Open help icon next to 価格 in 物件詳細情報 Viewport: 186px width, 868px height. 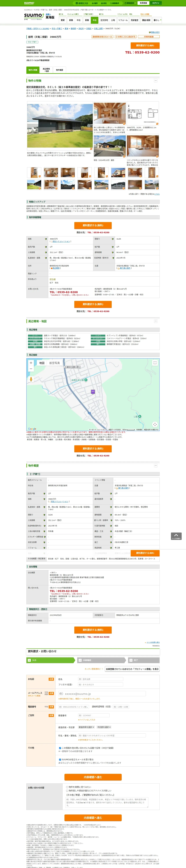46,239
